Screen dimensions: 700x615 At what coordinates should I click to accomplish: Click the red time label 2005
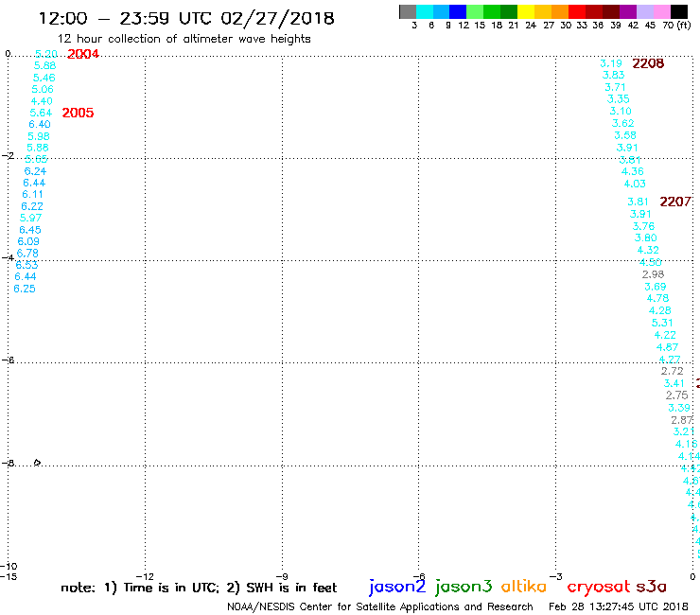point(78,113)
